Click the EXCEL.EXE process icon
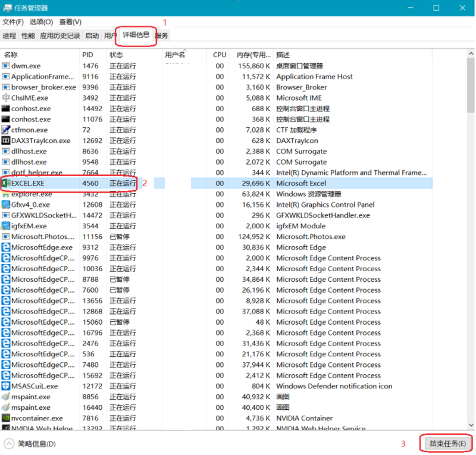Image resolution: width=476 pixels, height=455 pixels. (6, 183)
